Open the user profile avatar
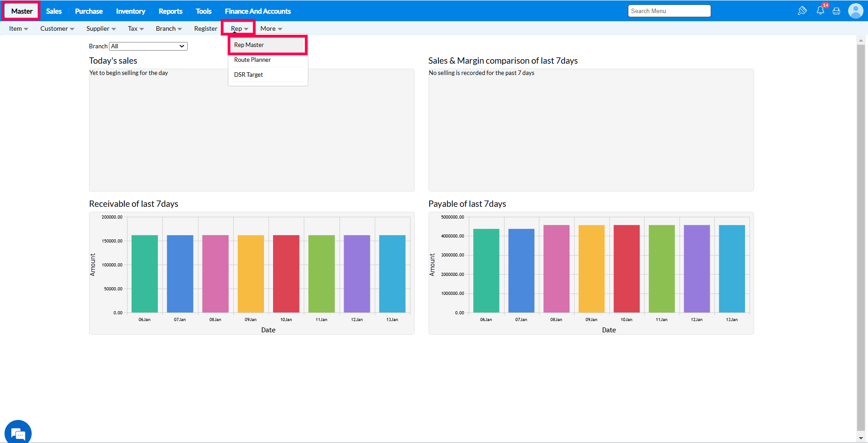Viewport: 868px width, 443px height. pyautogui.click(x=855, y=10)
